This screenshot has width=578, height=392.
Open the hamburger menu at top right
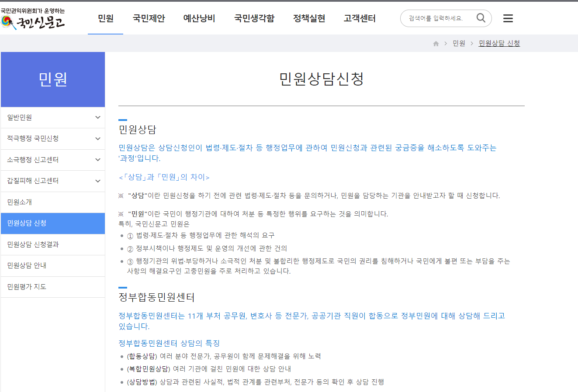(x=508, y=18)
